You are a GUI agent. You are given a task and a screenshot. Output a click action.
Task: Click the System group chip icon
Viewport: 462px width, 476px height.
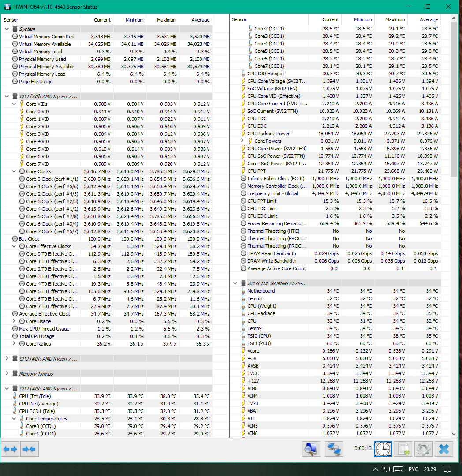click(x=15, y=29)
